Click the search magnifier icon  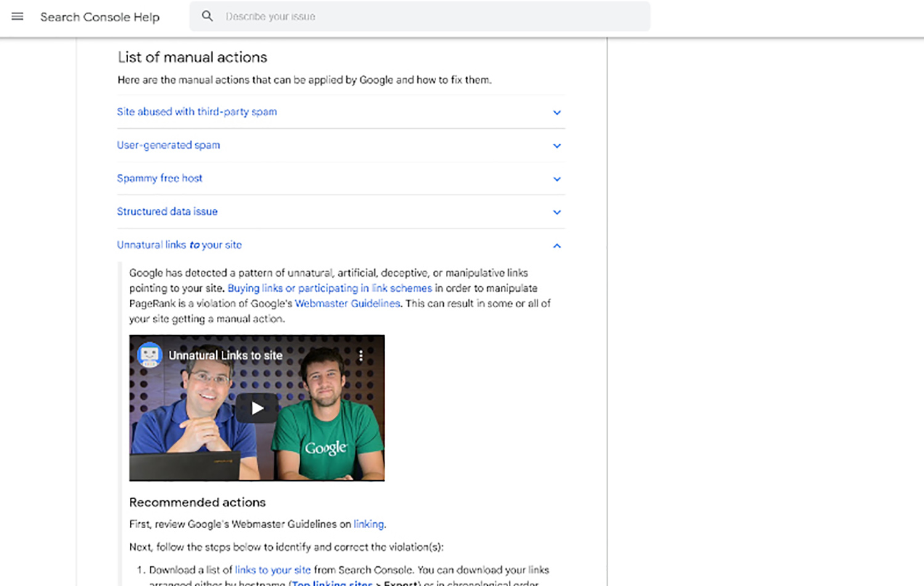point(208,16)
